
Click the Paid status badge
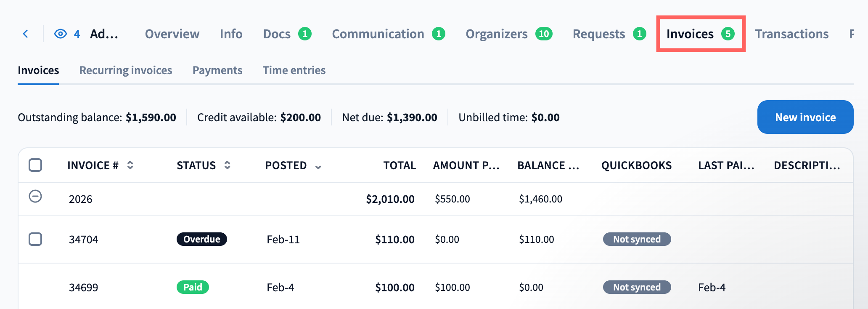tap(193, 287)
